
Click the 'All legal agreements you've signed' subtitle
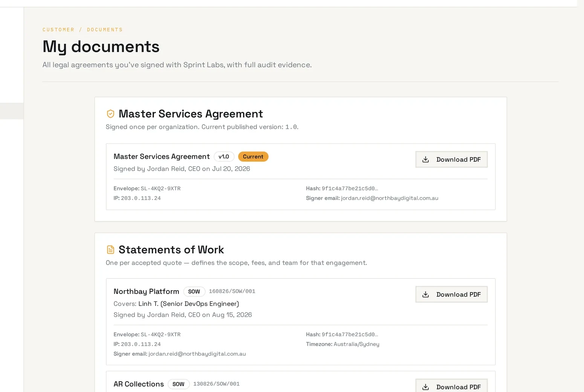(x=177, y=65)
